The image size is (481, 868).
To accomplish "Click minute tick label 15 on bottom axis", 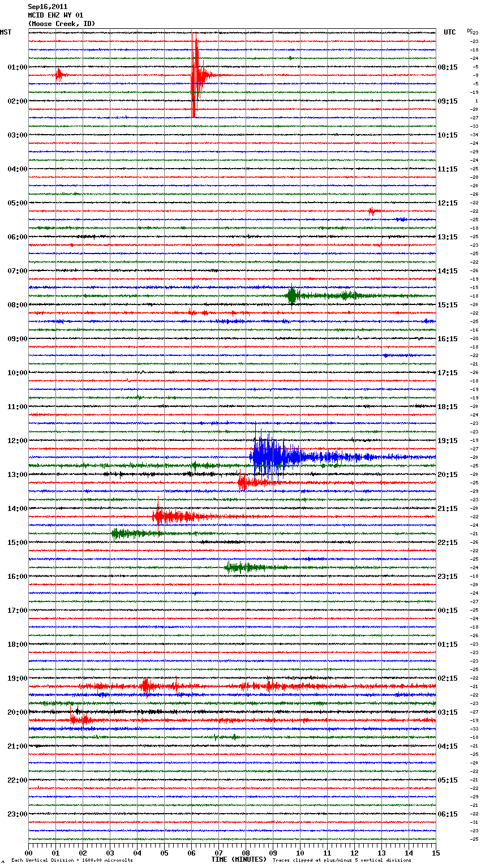I will coord(436,853).
